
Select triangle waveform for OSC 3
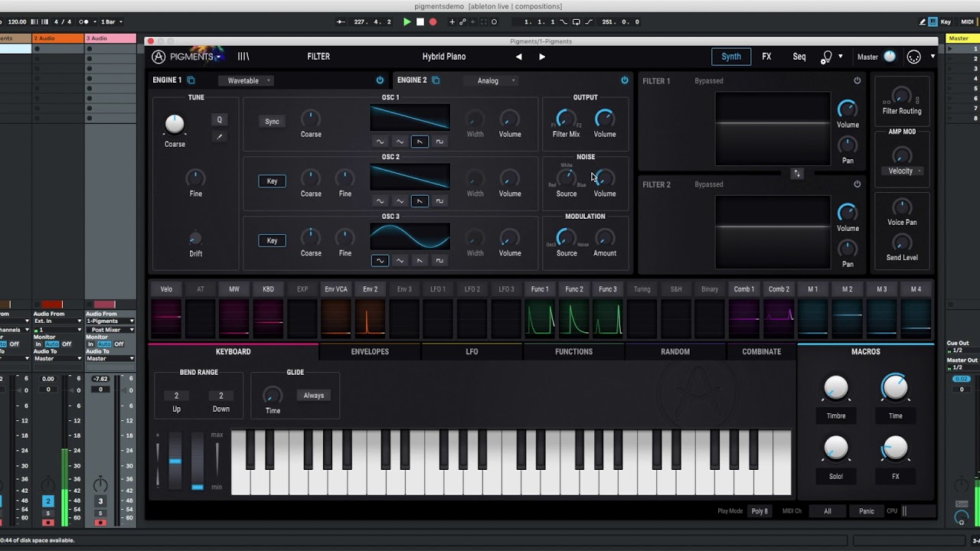400,261
